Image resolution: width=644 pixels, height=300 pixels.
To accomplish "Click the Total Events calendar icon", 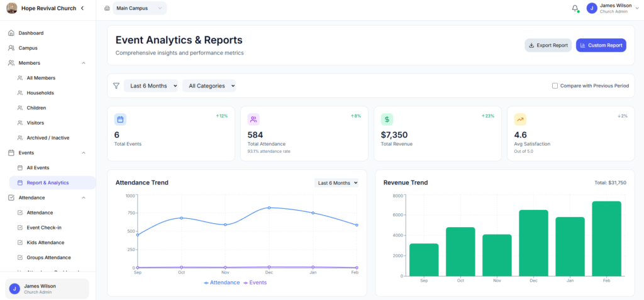I will [x=120, y=119].
